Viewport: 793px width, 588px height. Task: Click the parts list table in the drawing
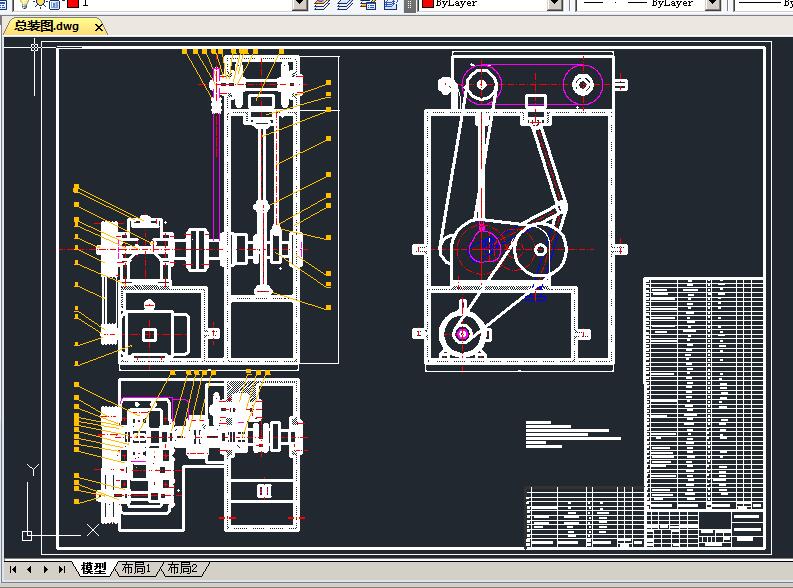click(x=704, y=393)
